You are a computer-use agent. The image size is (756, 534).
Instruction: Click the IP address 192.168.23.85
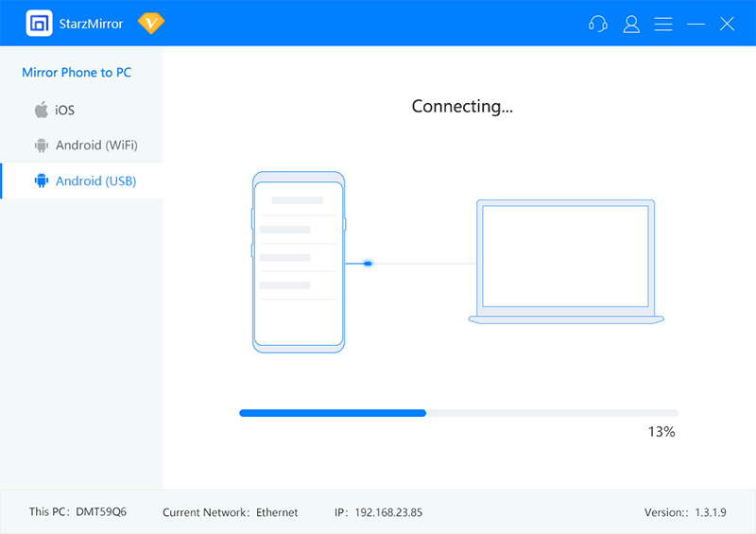(388, 512)
